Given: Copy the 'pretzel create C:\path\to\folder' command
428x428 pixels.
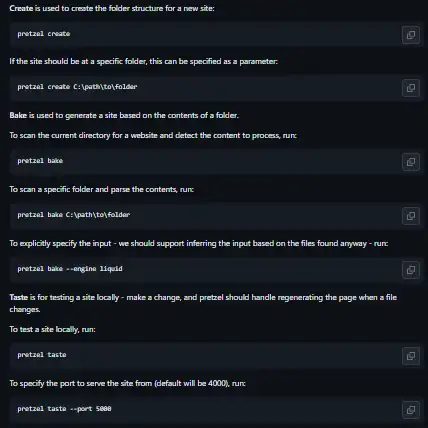Looking at the screenshot, I should point(411,88).
